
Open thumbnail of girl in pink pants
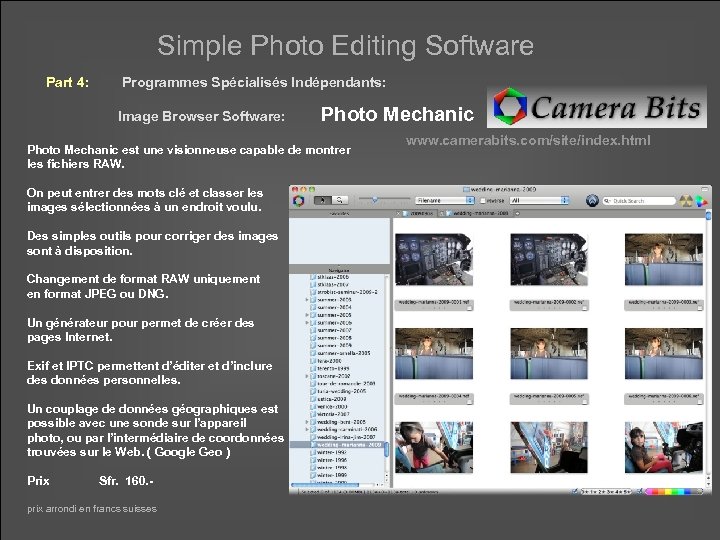(434, 447)
